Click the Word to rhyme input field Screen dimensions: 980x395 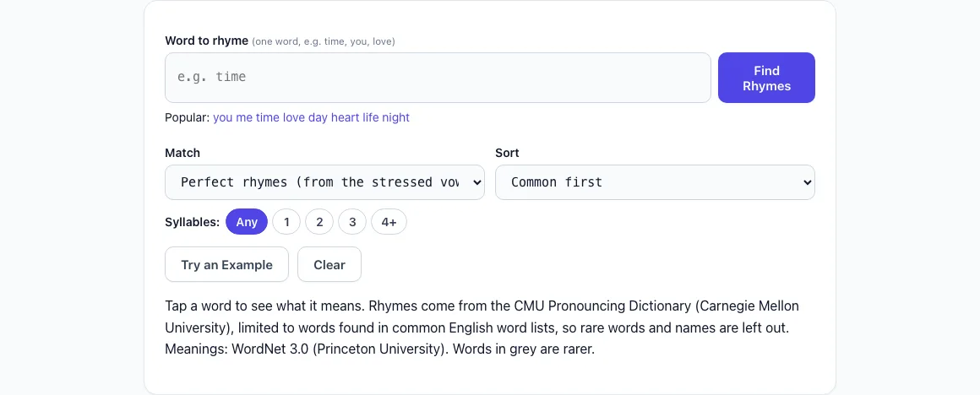438,78
